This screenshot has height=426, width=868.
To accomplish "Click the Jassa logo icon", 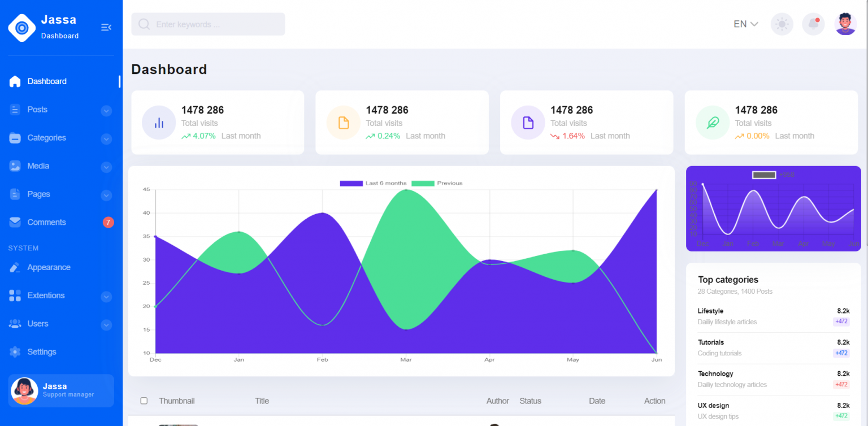I will point(22,28).
